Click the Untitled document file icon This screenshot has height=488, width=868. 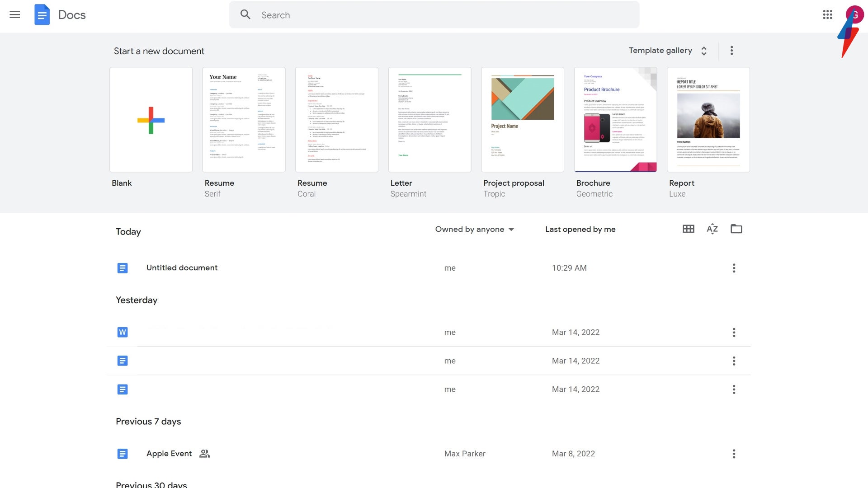[x=122, y=268]
